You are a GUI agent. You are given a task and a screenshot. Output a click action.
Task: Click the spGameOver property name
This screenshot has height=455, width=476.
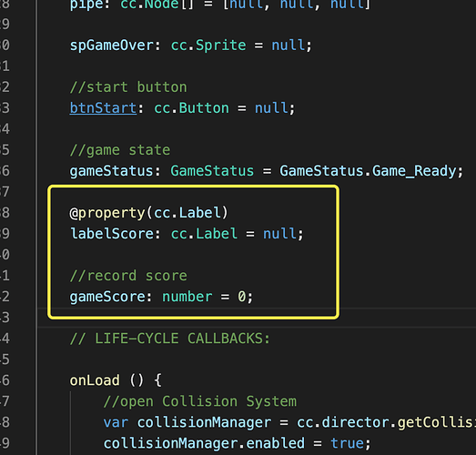pyautogui.click(x=112, y=45)
